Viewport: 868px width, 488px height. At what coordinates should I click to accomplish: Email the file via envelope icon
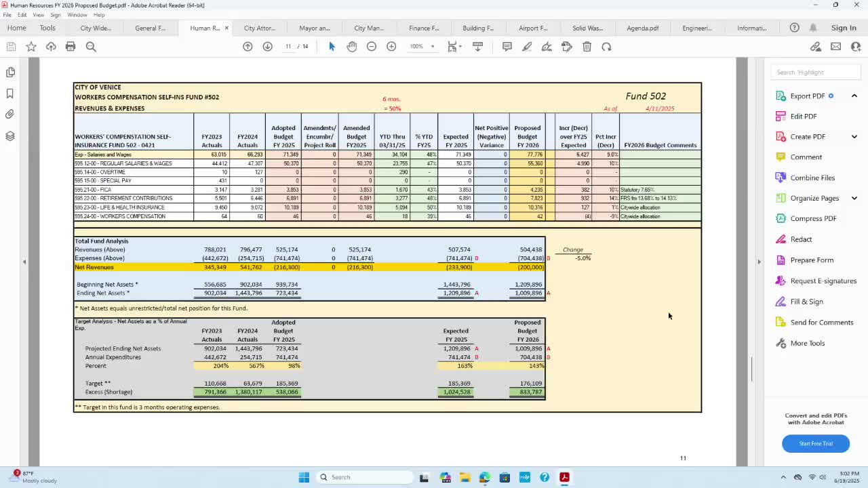click(x=835, y=46)
